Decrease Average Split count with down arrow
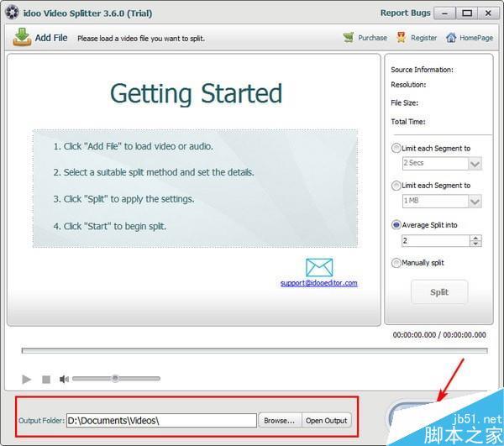Image resolution: width=504 pixels, height=446 pixels. tap(475, 244)
